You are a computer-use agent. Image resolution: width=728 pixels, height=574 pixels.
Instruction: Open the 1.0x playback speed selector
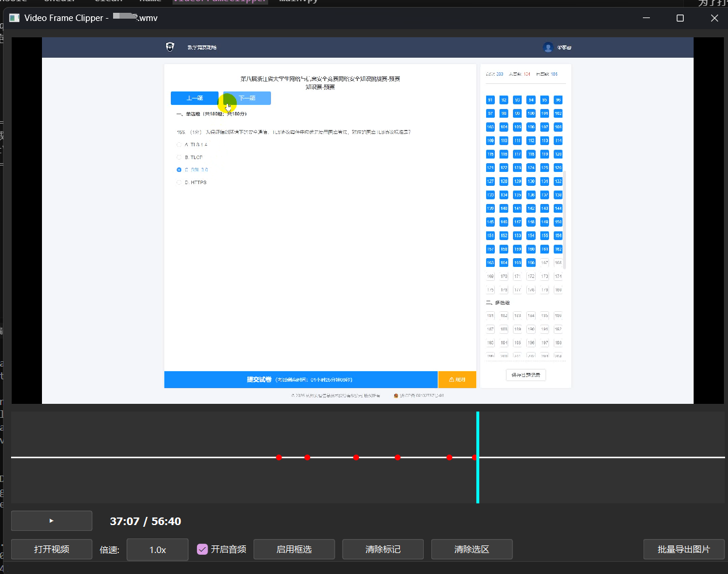tap(157, 550)
